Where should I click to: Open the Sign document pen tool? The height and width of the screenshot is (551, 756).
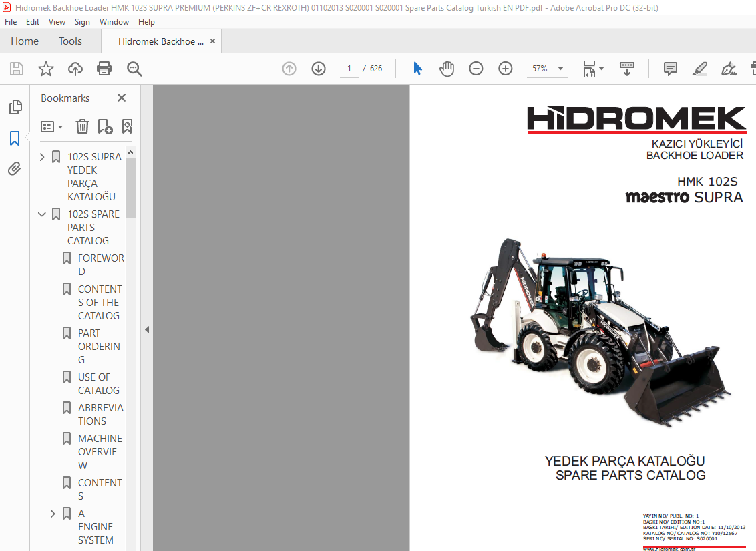pos(729,69)
